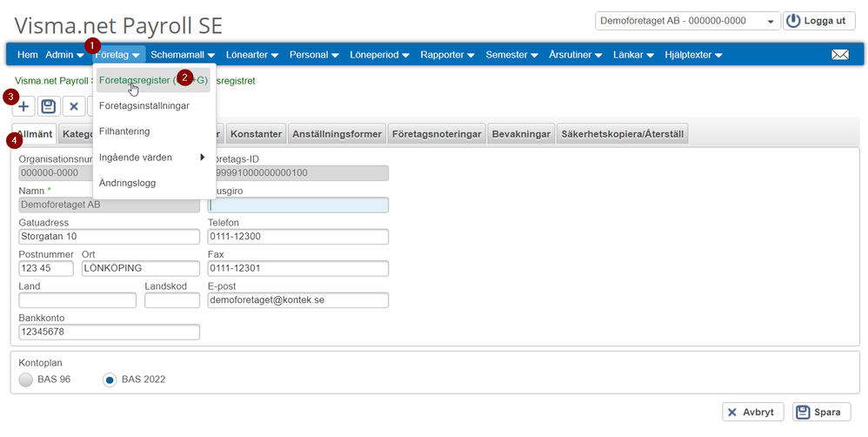Click the empty Land input field
The height and width of the screenshot is (437, 868).
[77, 300]
